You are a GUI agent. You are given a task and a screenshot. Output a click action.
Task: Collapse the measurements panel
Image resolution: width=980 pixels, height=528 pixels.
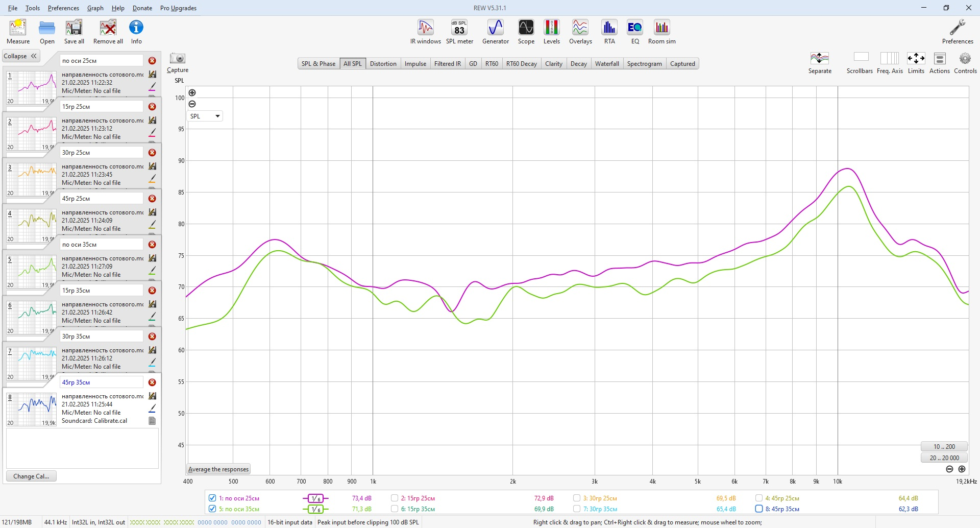point(20,56)
